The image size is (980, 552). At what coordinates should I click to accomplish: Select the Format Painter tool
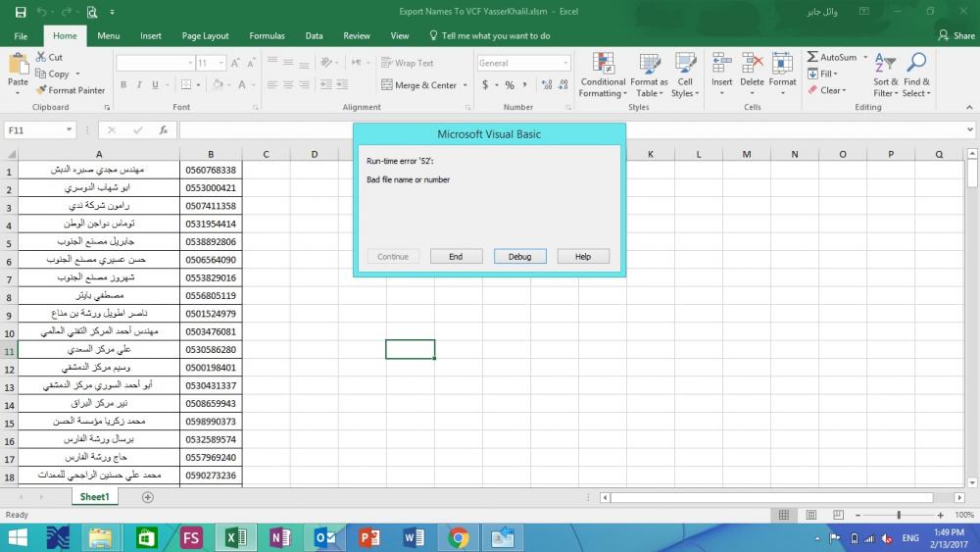coord(71,90)
